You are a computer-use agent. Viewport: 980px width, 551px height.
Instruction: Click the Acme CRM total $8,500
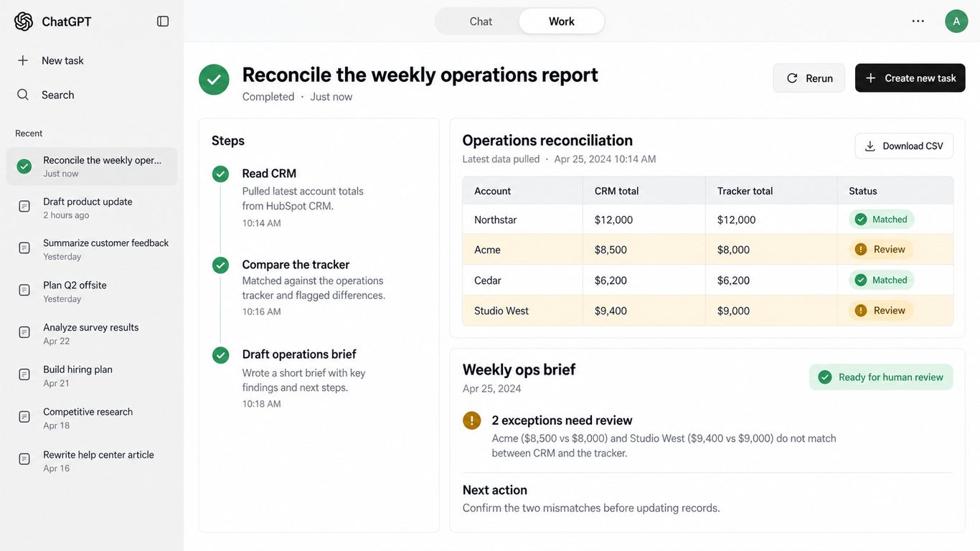[x=611, y=250]
